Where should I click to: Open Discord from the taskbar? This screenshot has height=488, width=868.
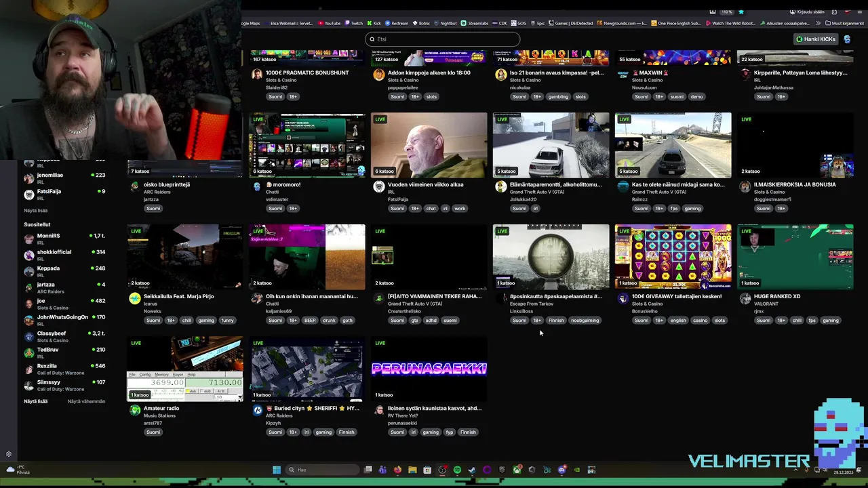pyautogui.click(x=561, y=470)
